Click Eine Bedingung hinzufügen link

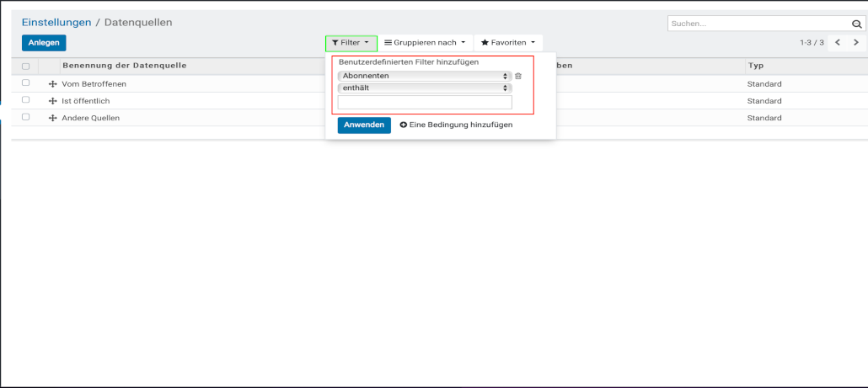456,125
